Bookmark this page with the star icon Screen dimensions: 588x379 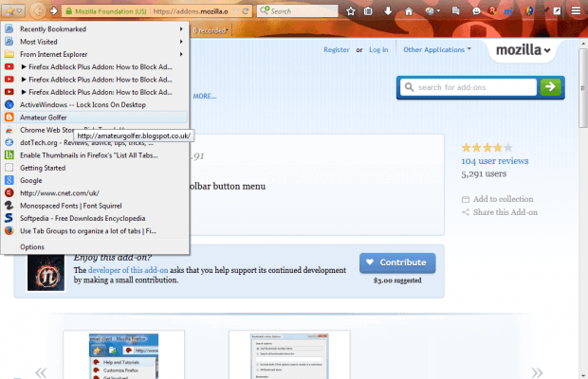pyautogui.click(x=351, y=11)
